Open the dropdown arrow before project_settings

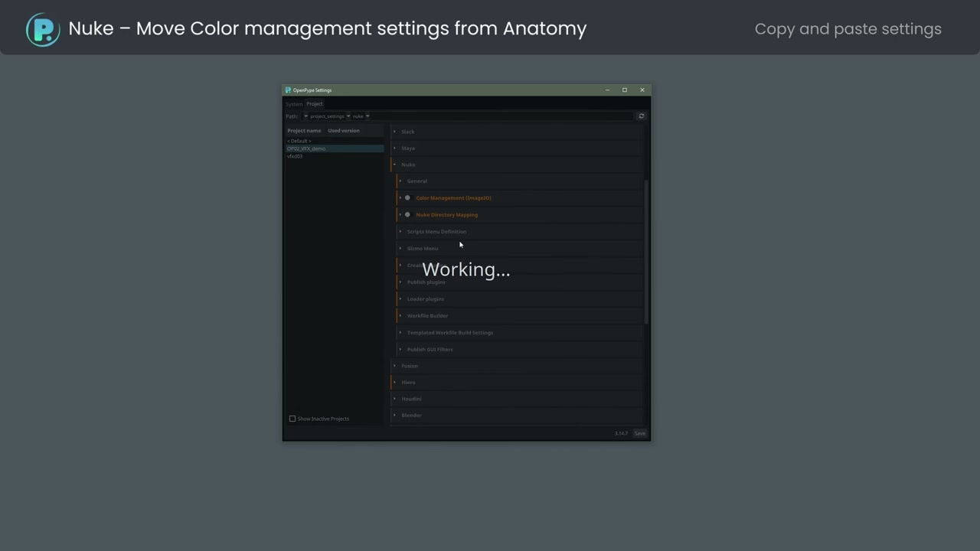[305, 116]
